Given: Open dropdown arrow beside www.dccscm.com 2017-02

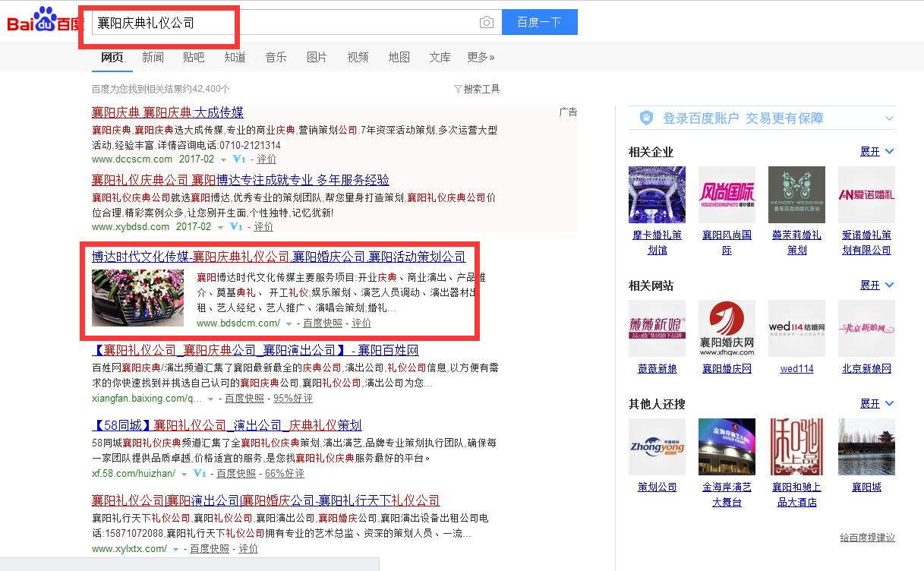Looking at the screenshot, I should tap(223, 160).
